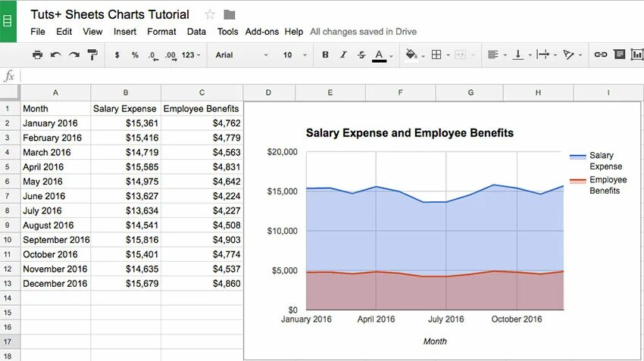Select the cell 'September 2016'
The image size is (644, 361).
pos(55,240)
